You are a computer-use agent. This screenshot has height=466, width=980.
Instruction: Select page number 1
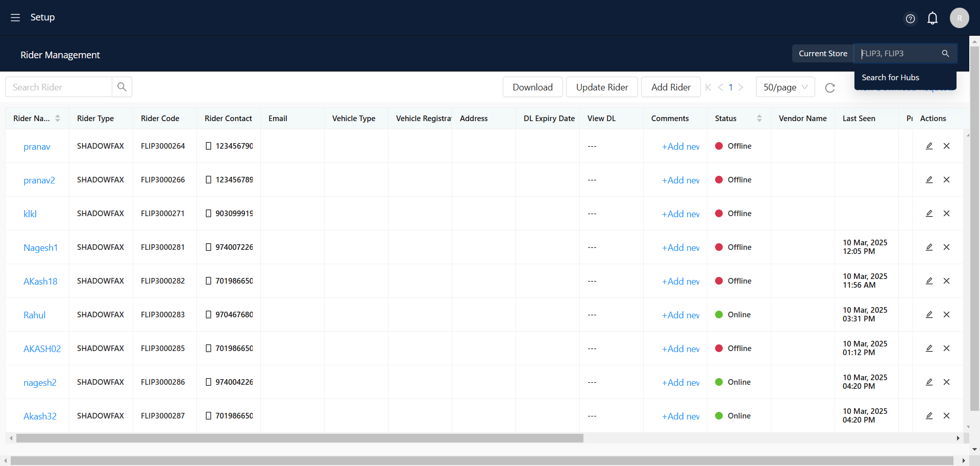730,87
